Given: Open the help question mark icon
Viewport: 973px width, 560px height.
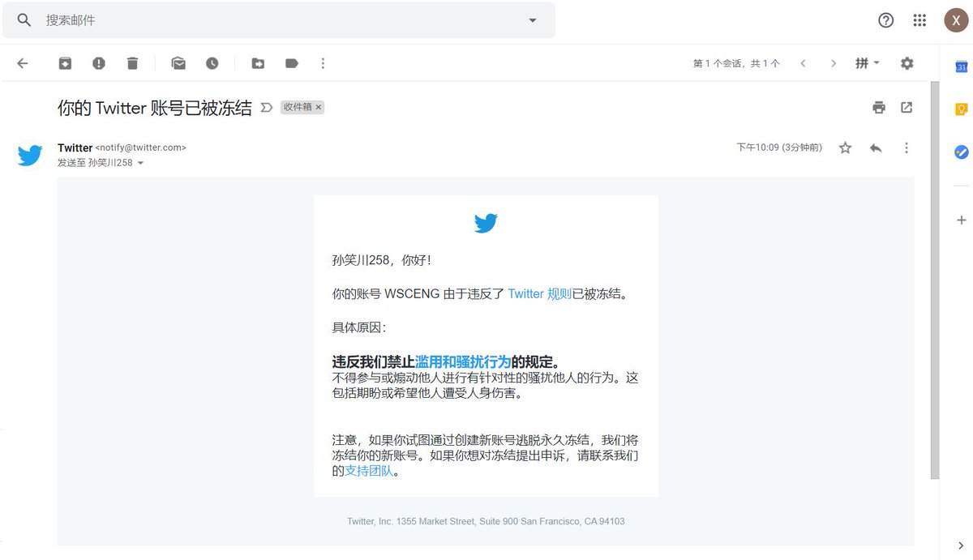Looking at the screenshot, I should (886, 20).
